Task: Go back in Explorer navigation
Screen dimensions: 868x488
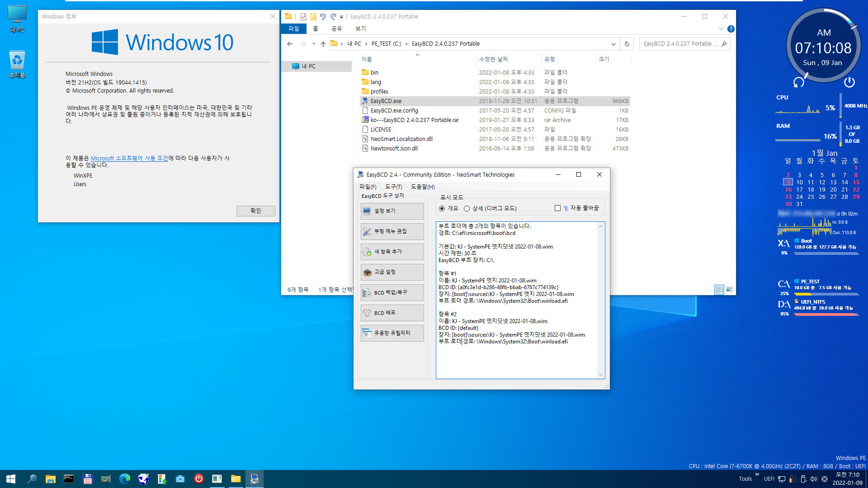Action: click(x=290, y=44)
